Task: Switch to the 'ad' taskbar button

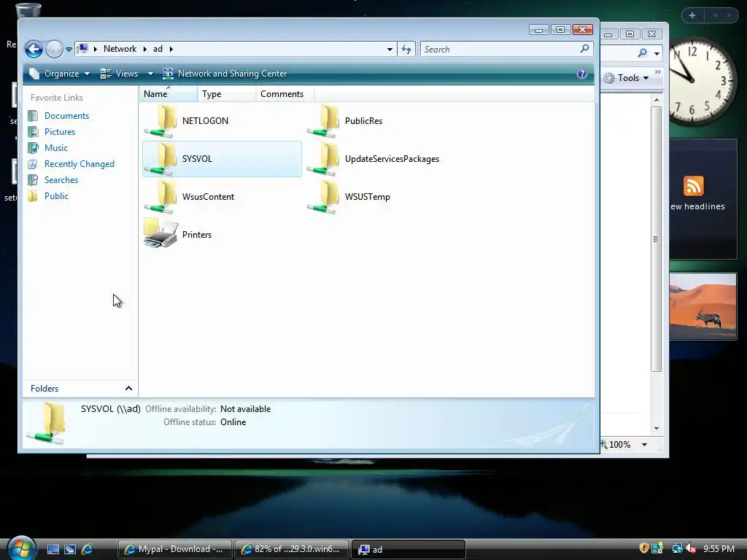Action: (x=409, y=549)
